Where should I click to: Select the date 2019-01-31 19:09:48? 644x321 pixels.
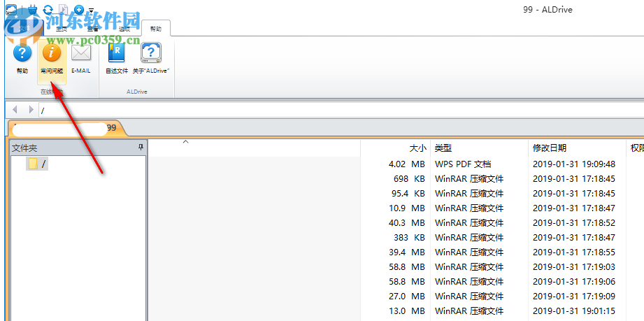574,164
